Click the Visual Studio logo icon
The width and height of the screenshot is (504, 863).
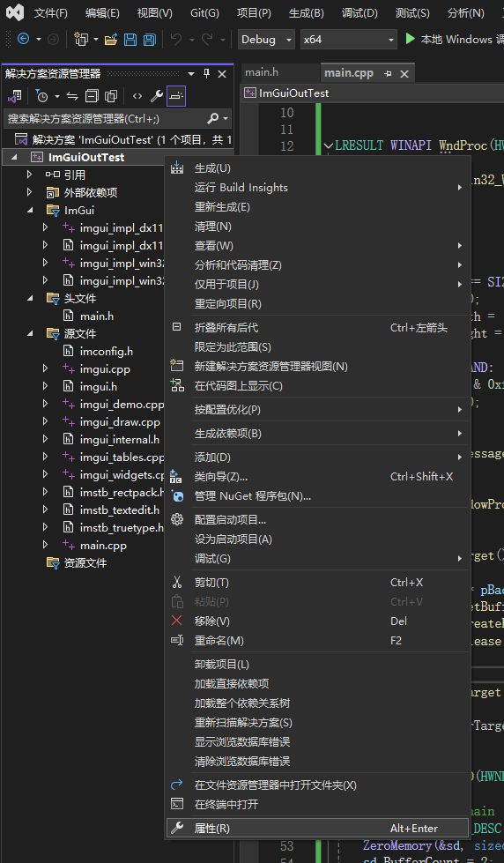[14, 12]
